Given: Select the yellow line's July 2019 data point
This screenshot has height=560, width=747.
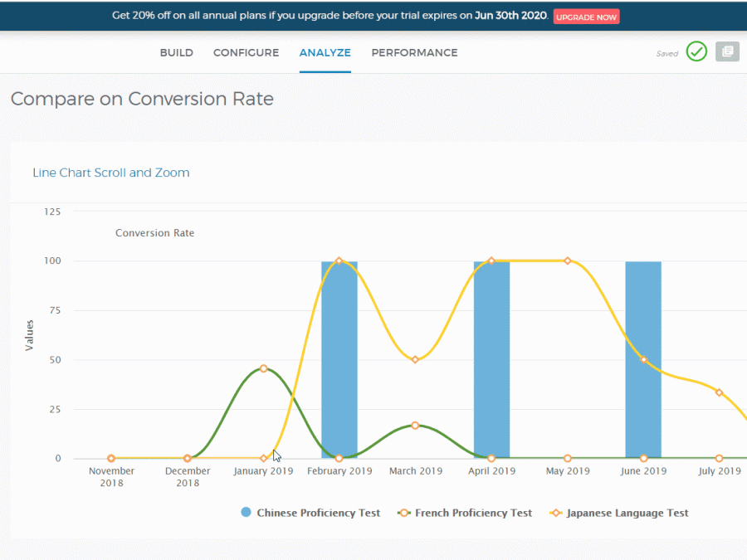Looking at the screenshot, I should [719, 392].
